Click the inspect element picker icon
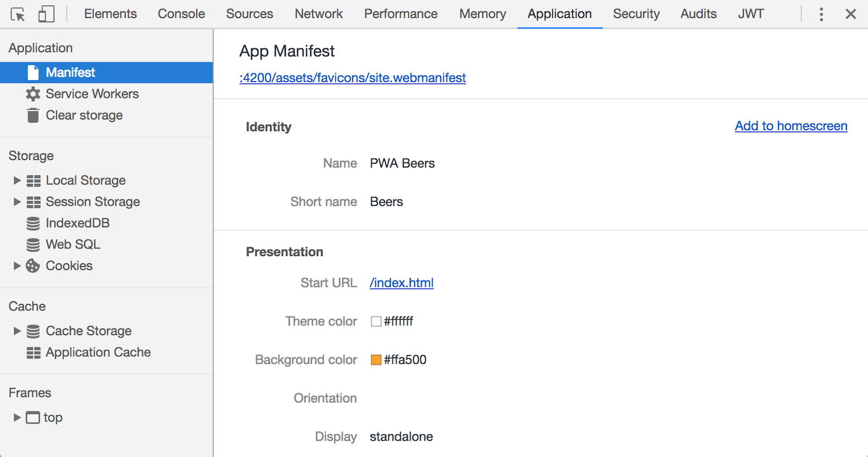Screen dimensions: 868x457 [x=17, y=14]
